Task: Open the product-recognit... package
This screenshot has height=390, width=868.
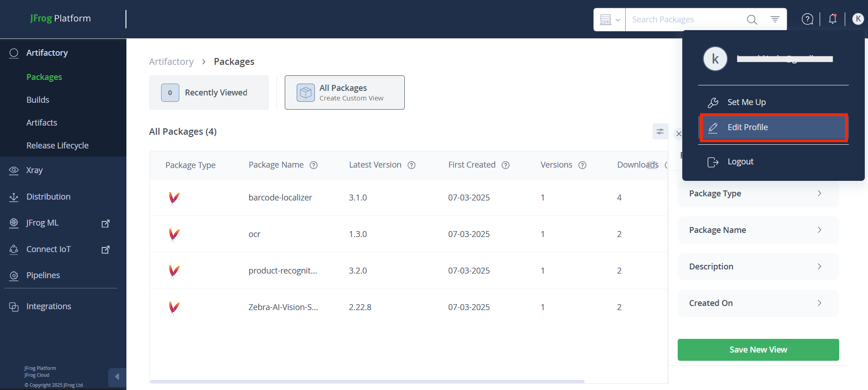Action: (282, 271)
